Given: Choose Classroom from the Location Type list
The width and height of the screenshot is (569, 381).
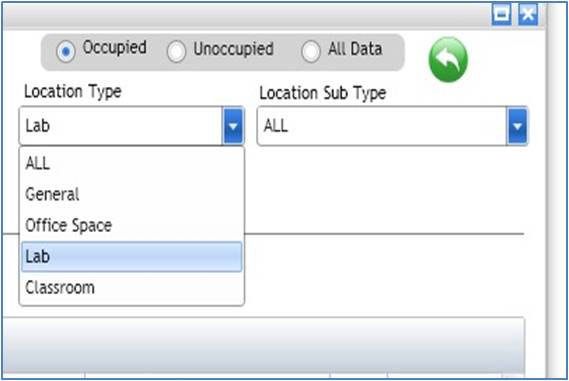Looking at the screenshot, I should [132, 288].
